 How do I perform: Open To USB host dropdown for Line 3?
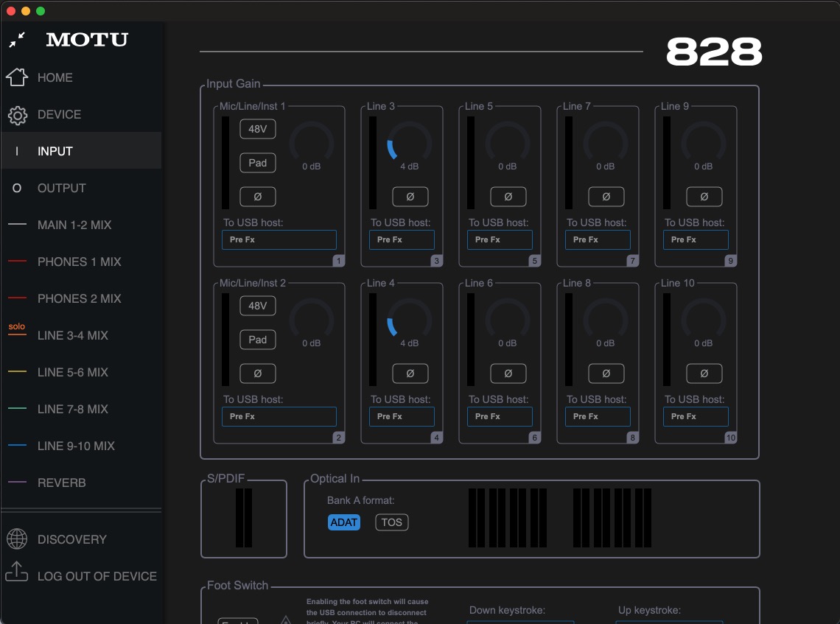(402, 239)
